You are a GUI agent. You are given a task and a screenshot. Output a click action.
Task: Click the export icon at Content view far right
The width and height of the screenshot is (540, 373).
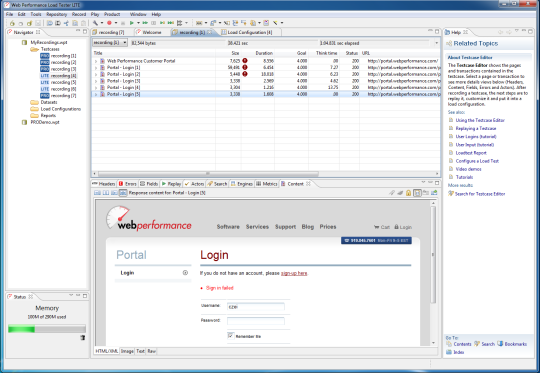(434, 193)
